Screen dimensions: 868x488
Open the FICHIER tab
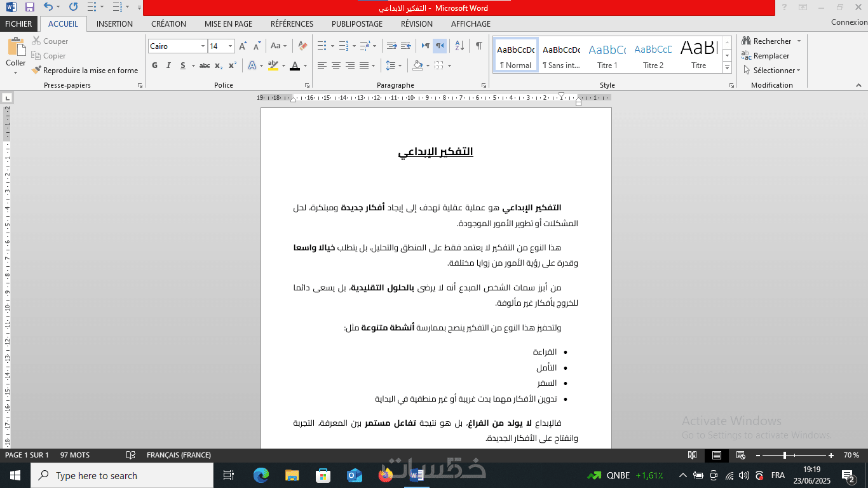pos(18,24)
